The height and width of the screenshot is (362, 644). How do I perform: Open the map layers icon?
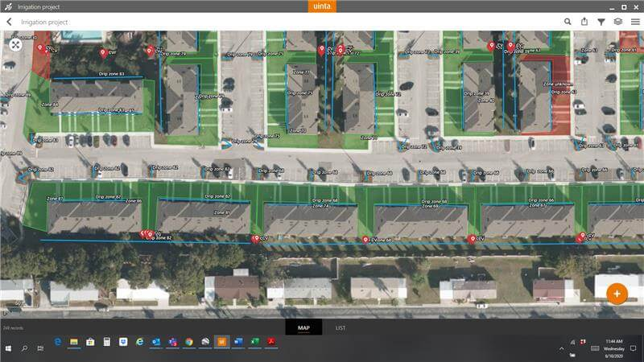[618, 22]
